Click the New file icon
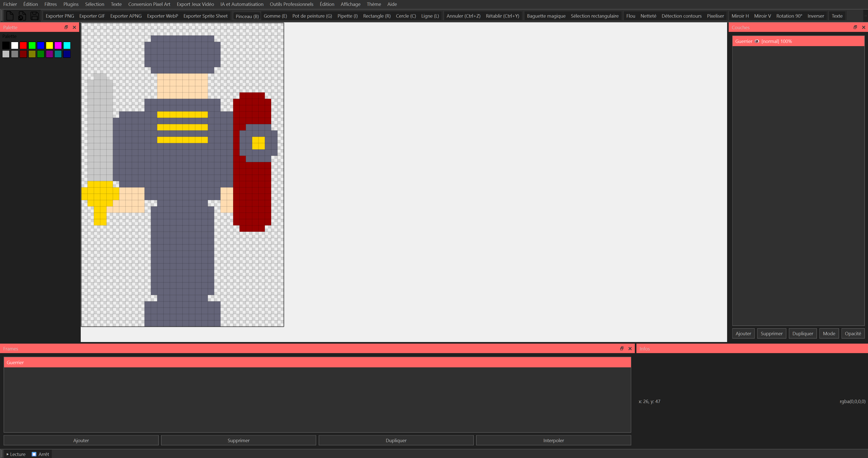The height and width of the screenshot is (458, 868). pyautogui.click(x=10, y=16)
